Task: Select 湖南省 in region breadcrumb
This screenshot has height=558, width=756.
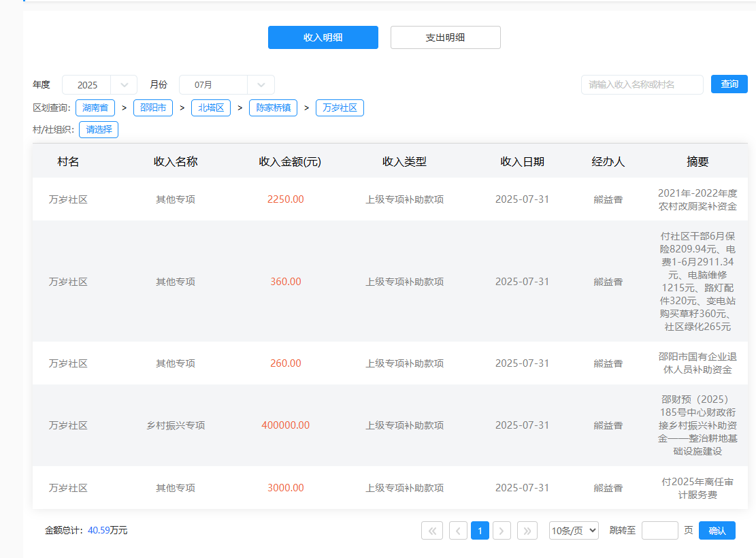Action: point(95,108)
